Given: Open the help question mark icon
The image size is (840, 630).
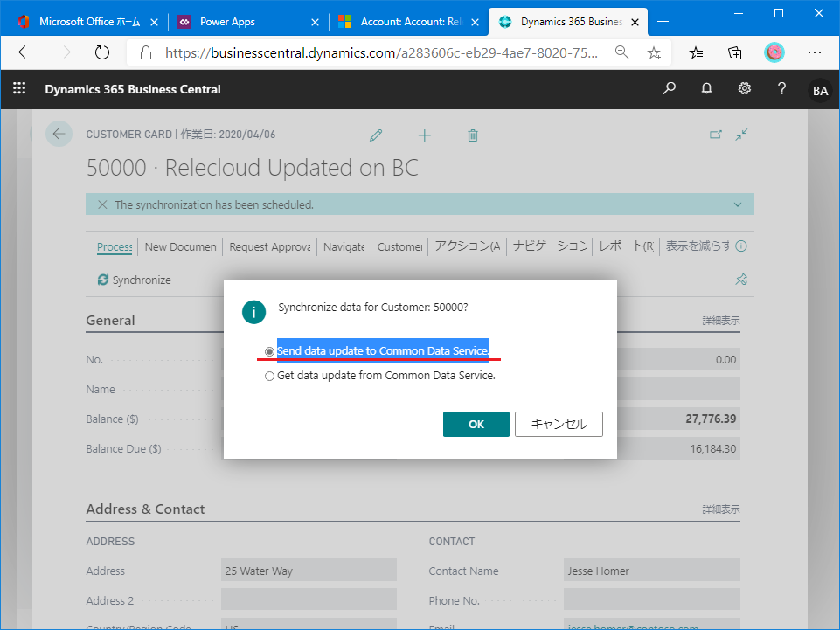Looking at the screenshot, I should pos(781,88).
